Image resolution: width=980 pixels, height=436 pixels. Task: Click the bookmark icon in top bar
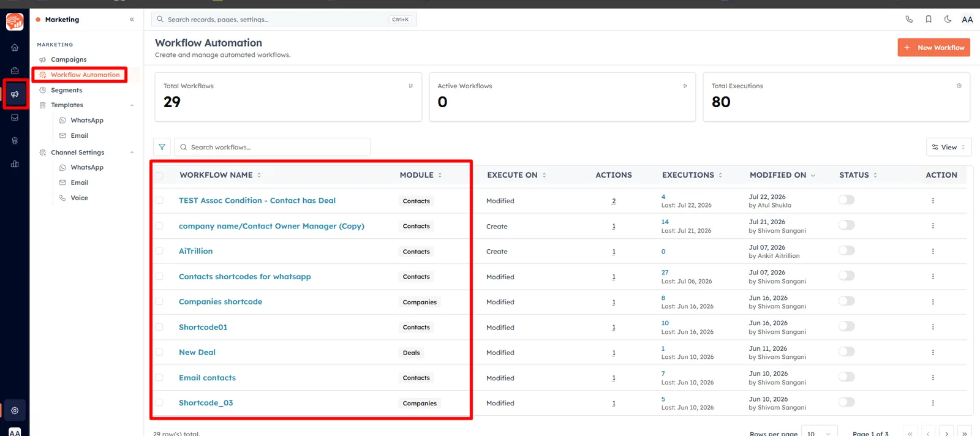(x=929, y=20)
